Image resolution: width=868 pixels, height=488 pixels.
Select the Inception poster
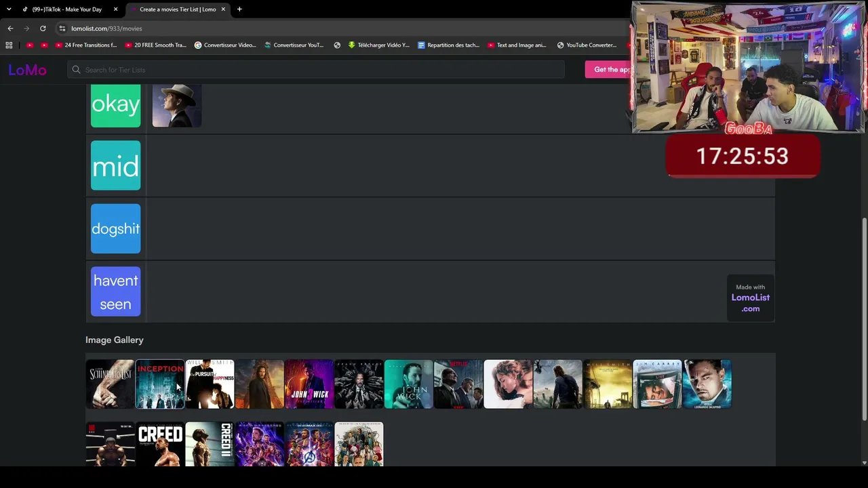click(160, 384)
